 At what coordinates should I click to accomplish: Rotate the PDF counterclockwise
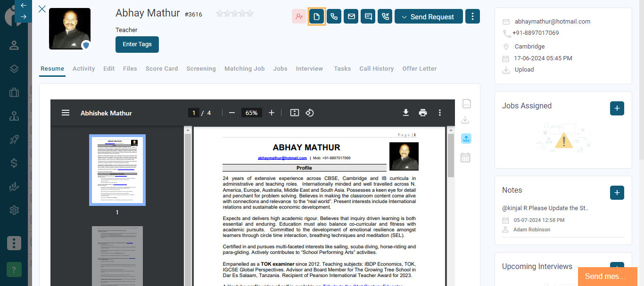pos(310,113)
